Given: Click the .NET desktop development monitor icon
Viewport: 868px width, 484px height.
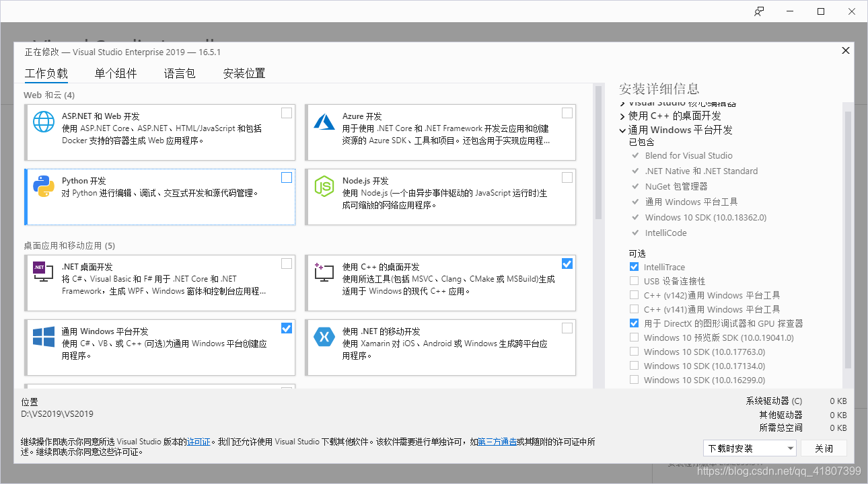Looking at the screenshot, I should (44, 272).
